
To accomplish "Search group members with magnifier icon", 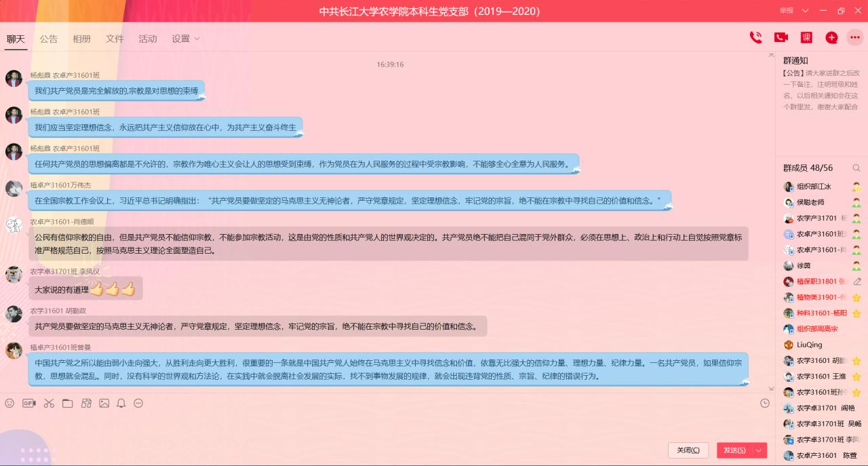I will [856, 168].
